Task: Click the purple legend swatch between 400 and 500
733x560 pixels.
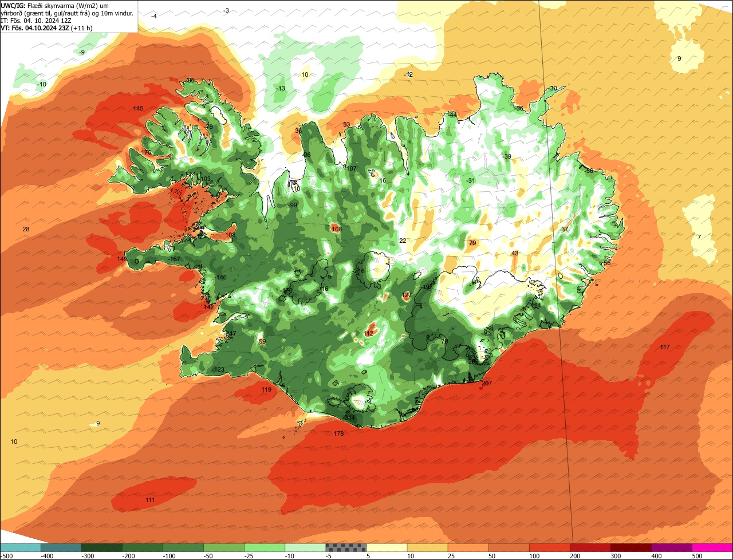Action: point(672,547)
